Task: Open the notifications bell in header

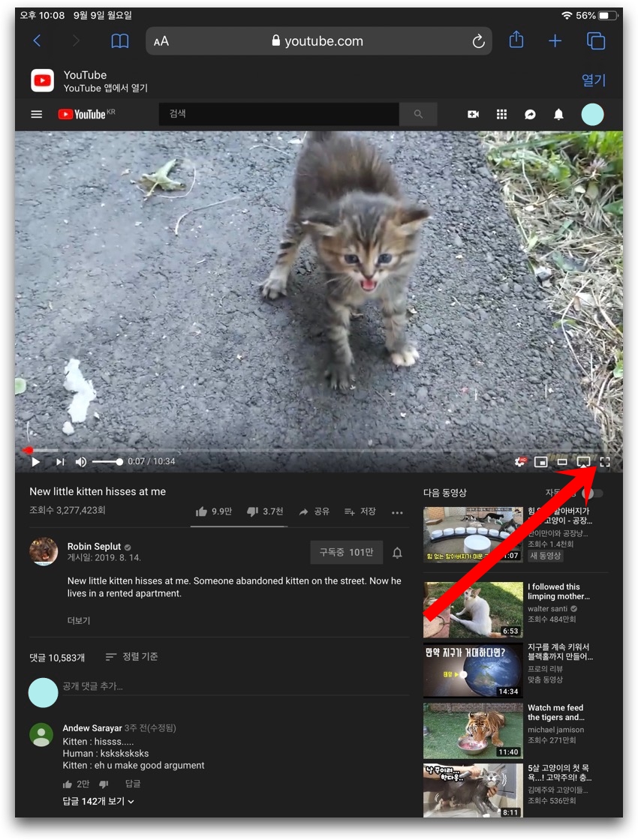Action: pyautogui.click(x=558, y=114)
